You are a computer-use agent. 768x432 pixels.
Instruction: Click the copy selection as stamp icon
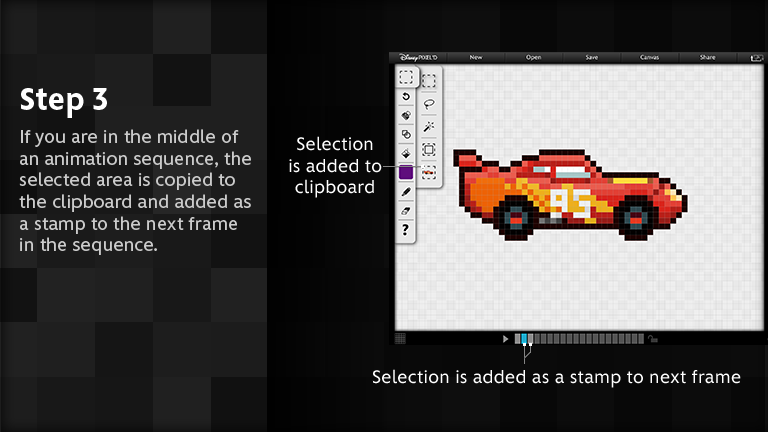429,172
